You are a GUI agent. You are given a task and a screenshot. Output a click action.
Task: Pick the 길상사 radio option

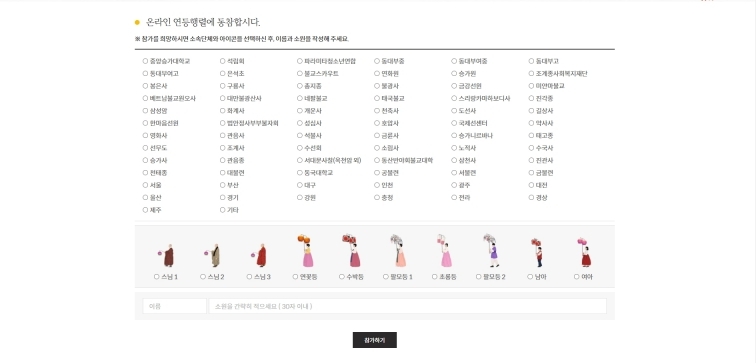531,111
